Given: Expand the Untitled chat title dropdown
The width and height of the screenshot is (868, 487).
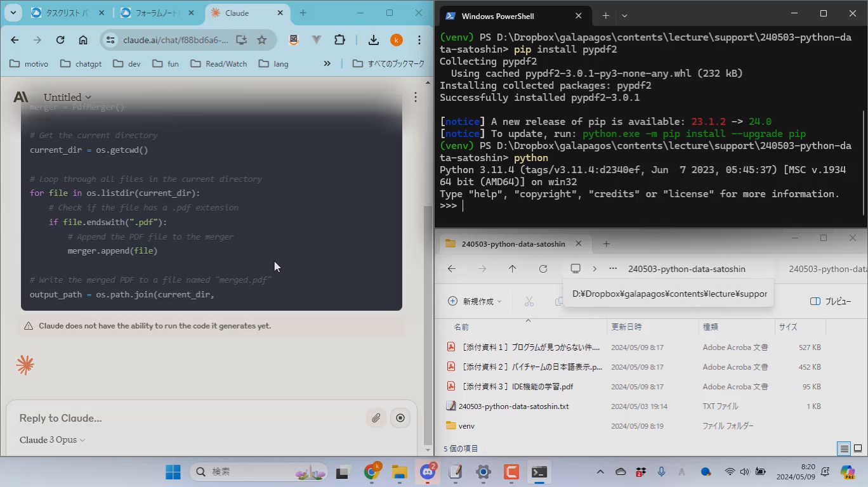Looking at the screenshot, I should 67,97.
